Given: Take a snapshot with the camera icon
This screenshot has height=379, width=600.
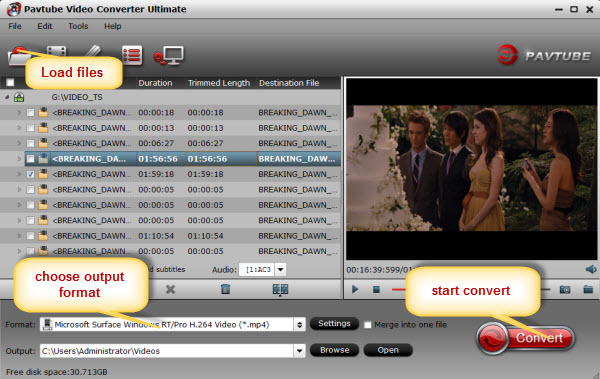Looking at the screenshot, I should pos(565,289).
